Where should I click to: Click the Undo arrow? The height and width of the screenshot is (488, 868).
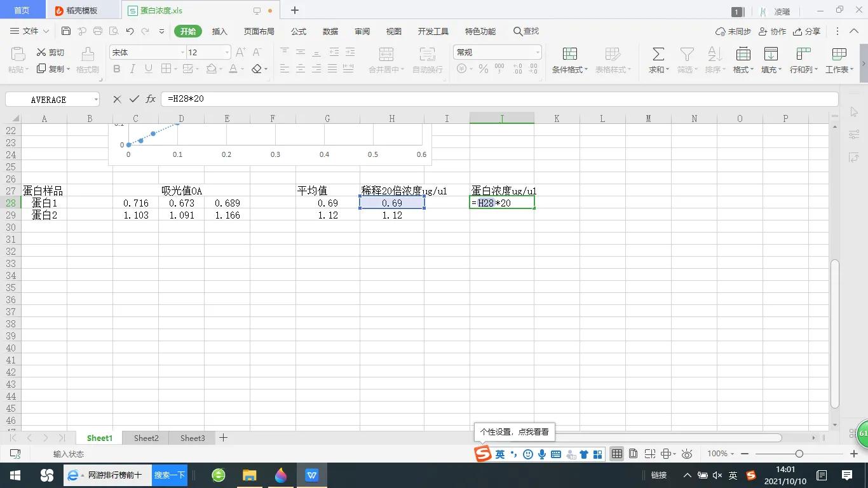point(130,31)
